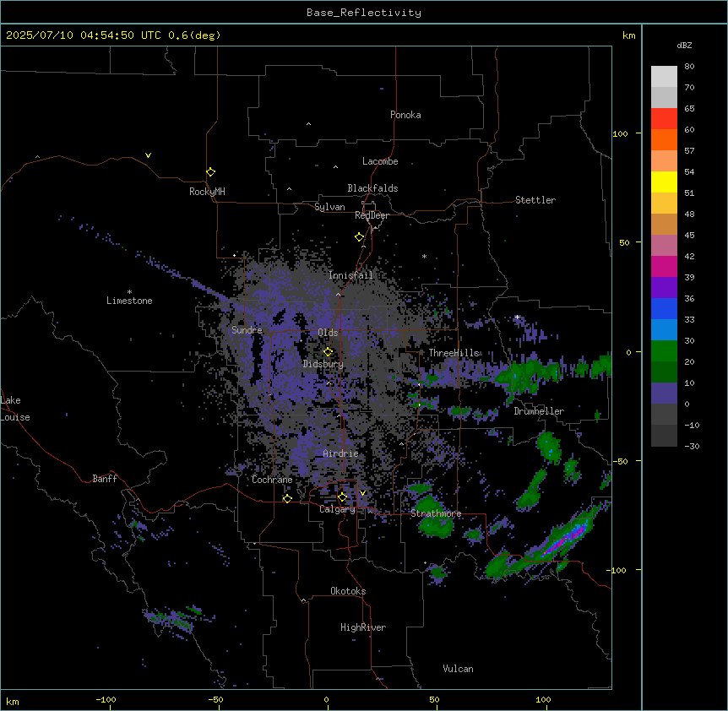Pick the light blue 30-33 dBZ legend swatch
728x711 pixels.
[x=664, y=330]
